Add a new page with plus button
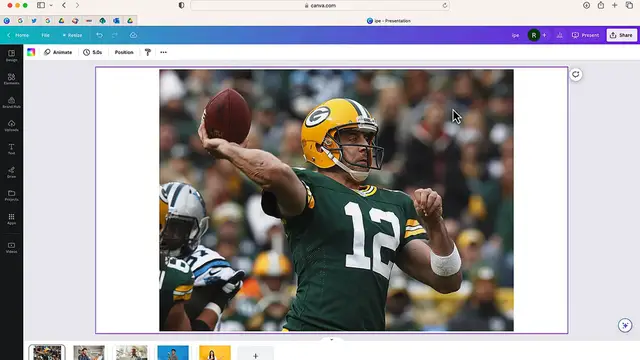The image size is (640, 360). click(x=256, y=354)
